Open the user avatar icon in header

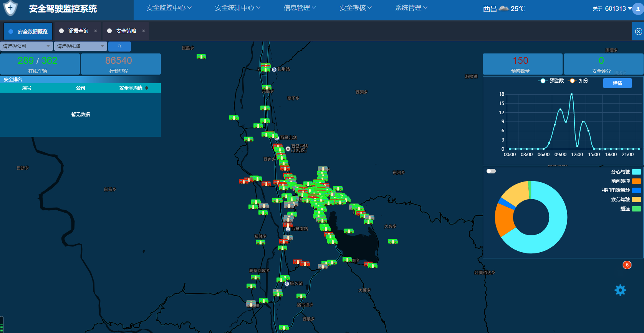click(x=638, y=9)
